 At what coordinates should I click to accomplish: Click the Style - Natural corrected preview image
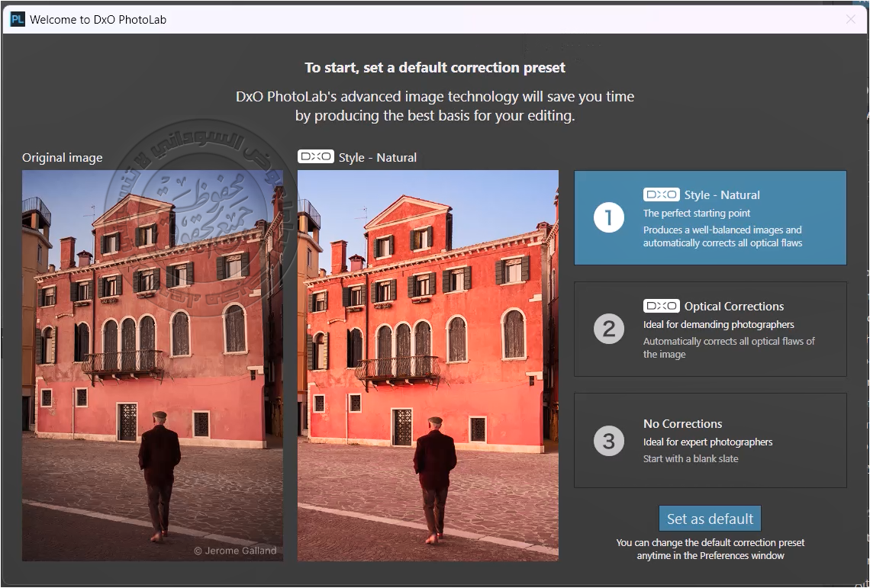428,365
